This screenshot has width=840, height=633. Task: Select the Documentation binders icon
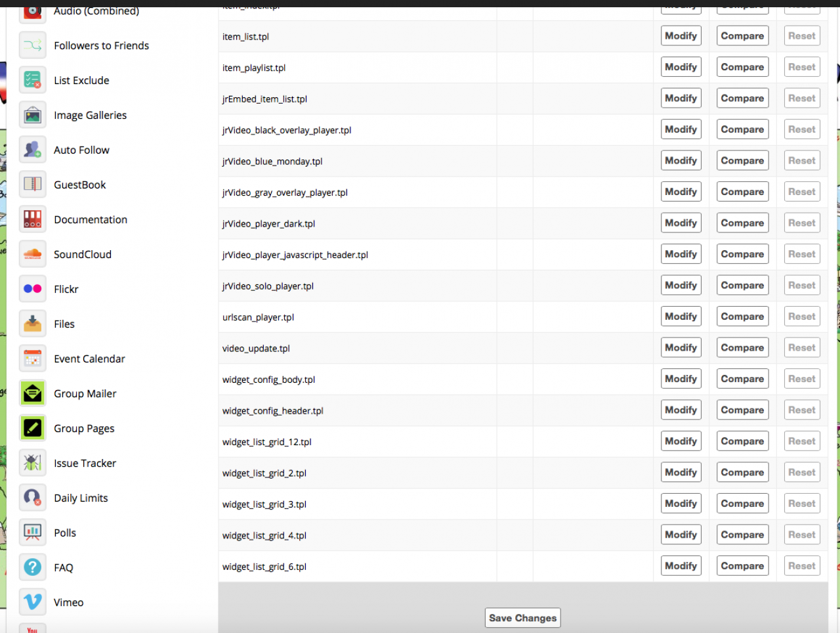pos(33,219)
